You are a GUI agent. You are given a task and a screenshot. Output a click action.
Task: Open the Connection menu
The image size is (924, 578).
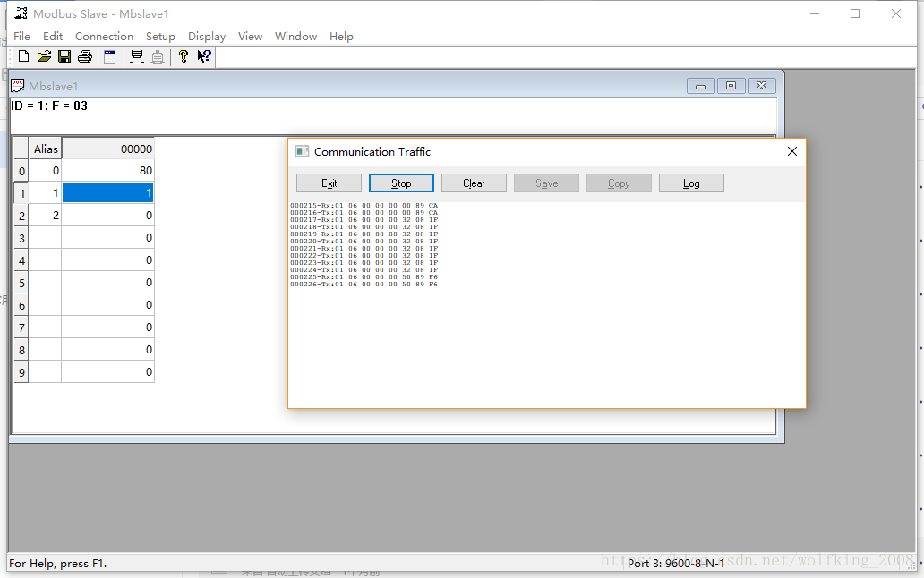point(104,37)
